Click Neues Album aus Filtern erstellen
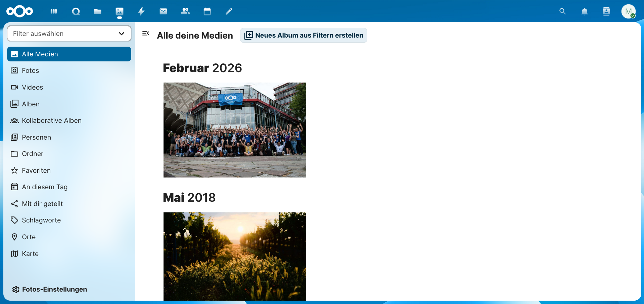Screen dimensions: 644x304 click(303, 35)
